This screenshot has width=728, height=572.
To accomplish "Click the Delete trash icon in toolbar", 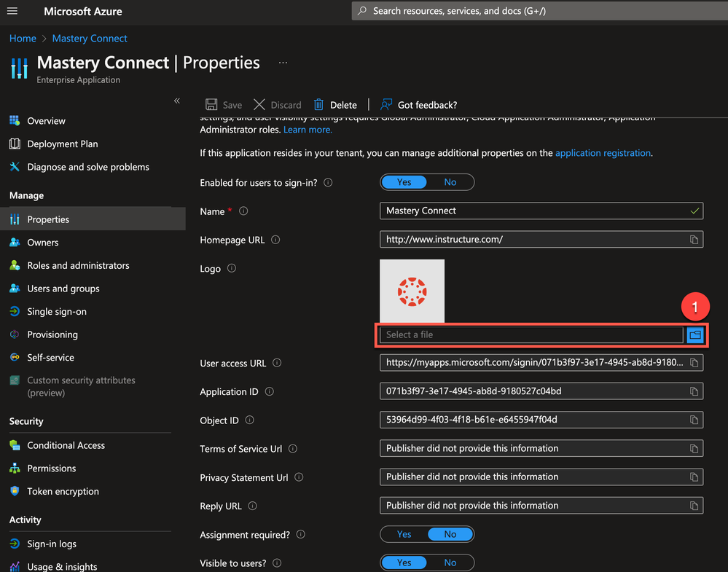I will (318, 105).
